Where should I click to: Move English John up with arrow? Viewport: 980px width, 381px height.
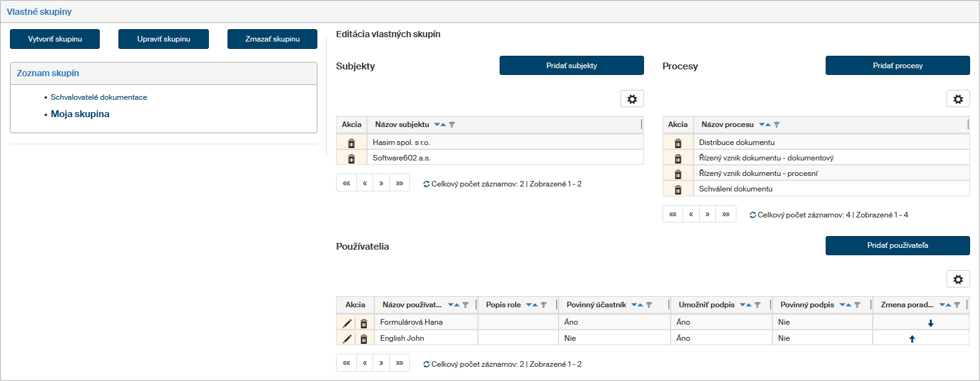[x=912, y=339]
